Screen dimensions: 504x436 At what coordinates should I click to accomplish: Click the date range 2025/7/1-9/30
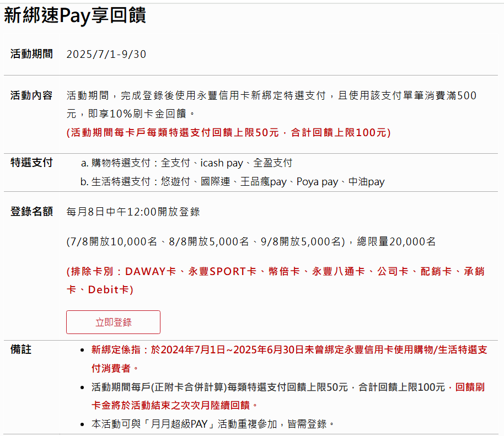coord(106,54)
